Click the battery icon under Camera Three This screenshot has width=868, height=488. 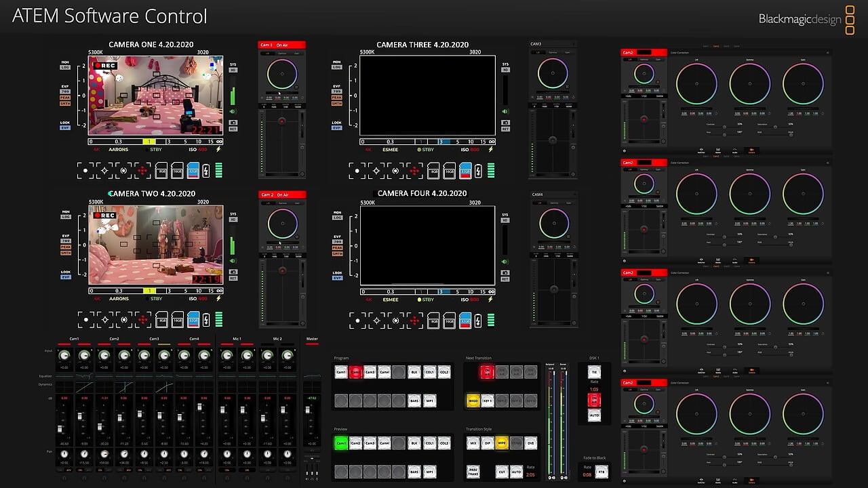point(478,170)
